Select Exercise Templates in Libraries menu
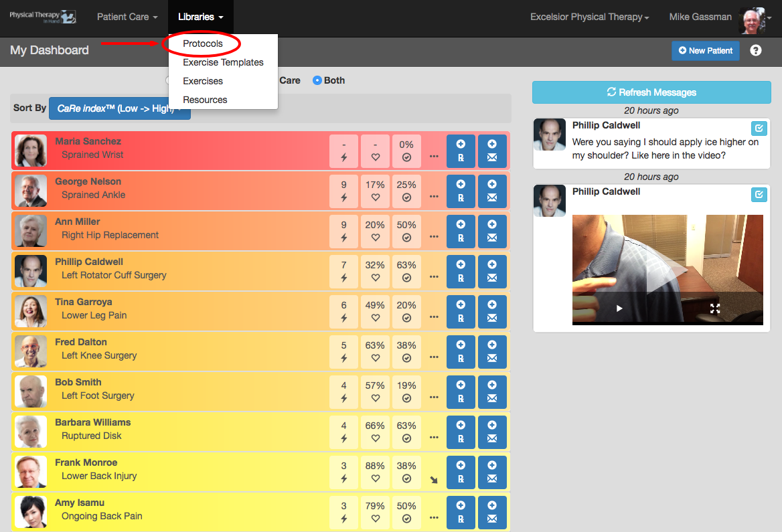782x532 pixels. (223, 62)
